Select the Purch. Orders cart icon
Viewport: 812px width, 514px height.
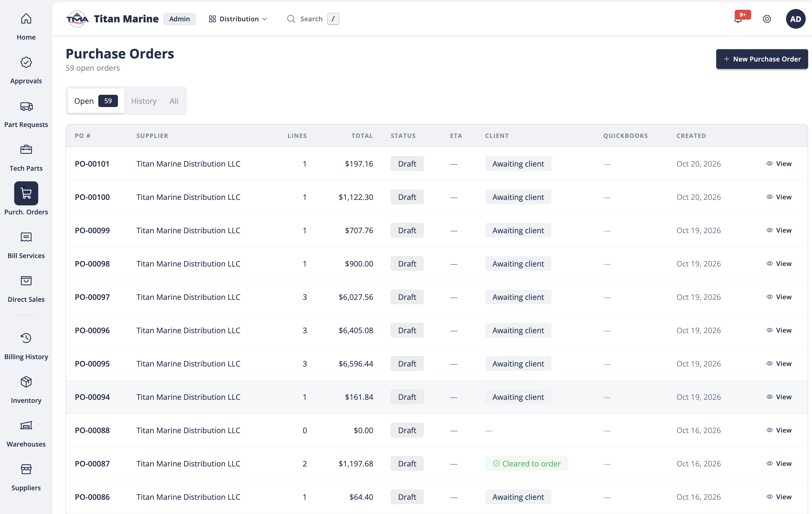26,193
